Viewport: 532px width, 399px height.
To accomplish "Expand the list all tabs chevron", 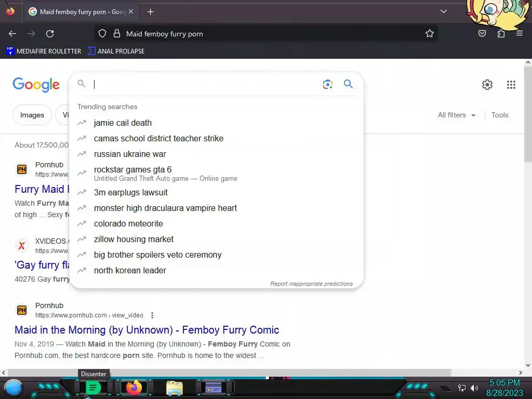I will click(444, 11).
